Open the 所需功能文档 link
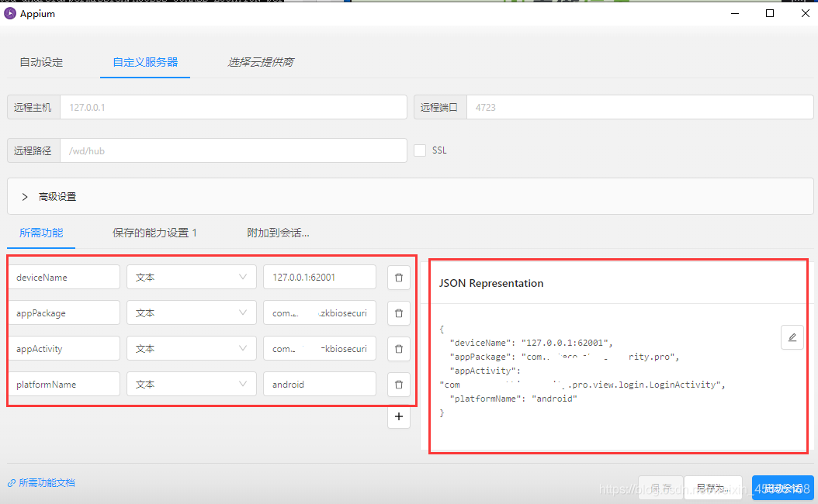 (42, 483)
